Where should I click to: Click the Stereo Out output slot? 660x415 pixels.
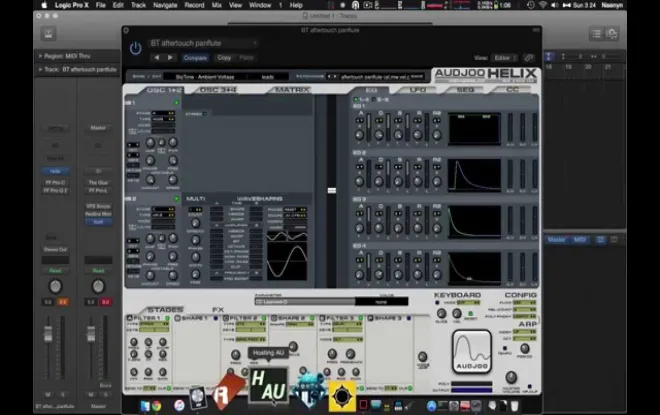[55, 250]
